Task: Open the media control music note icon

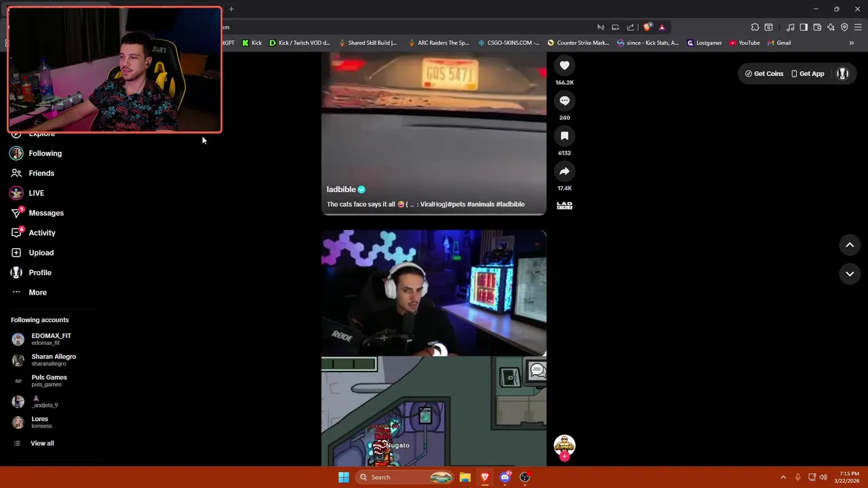Action: click(x=790, y=27)
